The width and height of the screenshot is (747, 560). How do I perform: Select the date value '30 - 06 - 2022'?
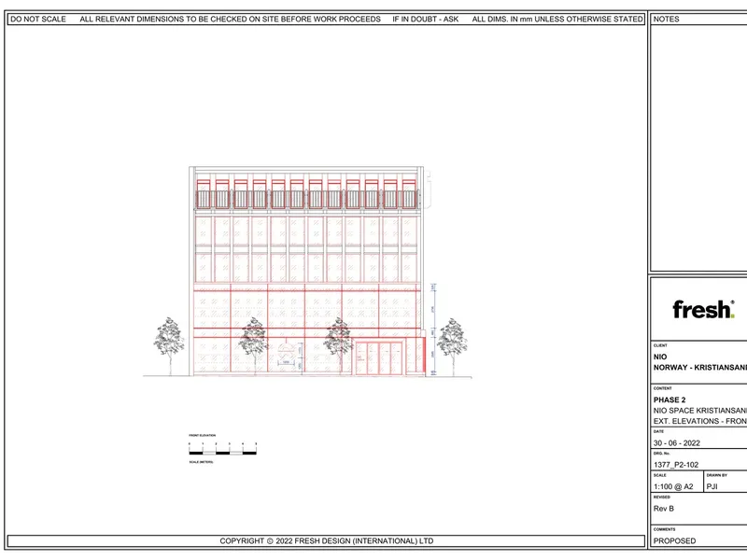point(676,443)
